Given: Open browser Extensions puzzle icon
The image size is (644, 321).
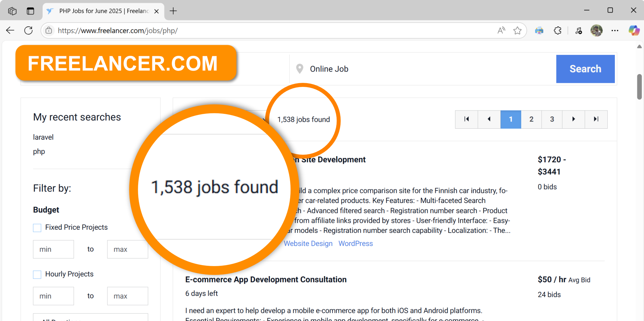Looking at the screenshot, I should (x=558, y=30).
